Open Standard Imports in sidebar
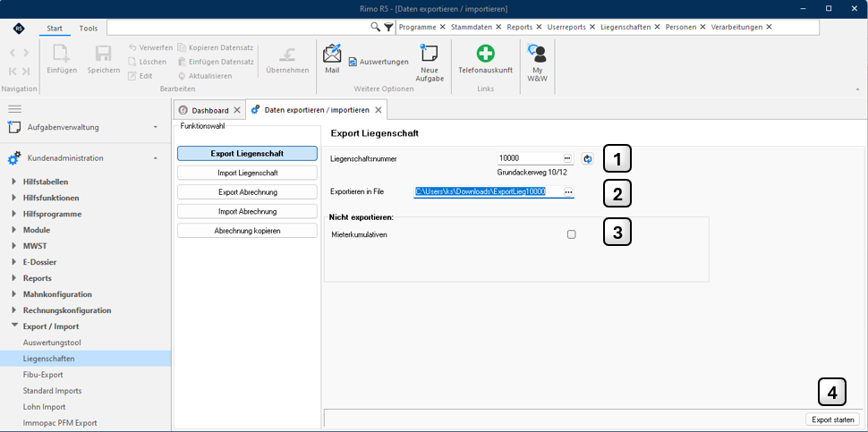Image resolution: width=868 pixels, height=432 pixels. click(52, 391)
